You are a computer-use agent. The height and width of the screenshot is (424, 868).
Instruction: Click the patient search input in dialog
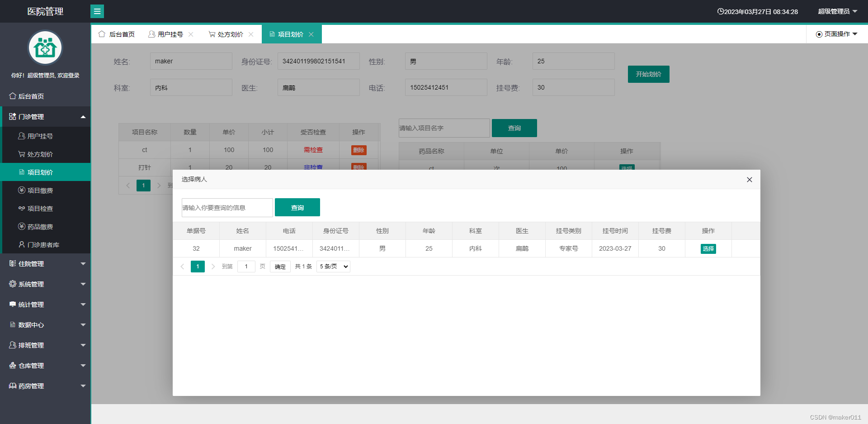(x=227, y=208)
